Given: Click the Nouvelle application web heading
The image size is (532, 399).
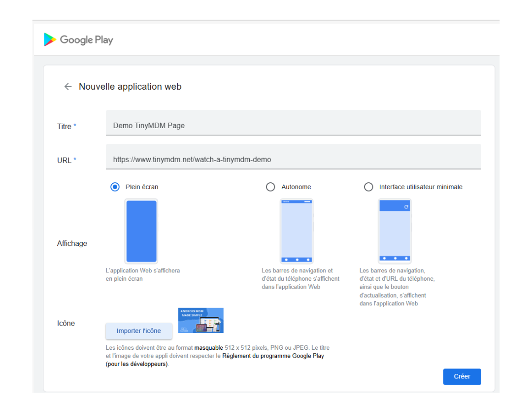Looking at the screenshot, I should click(130, 87).
